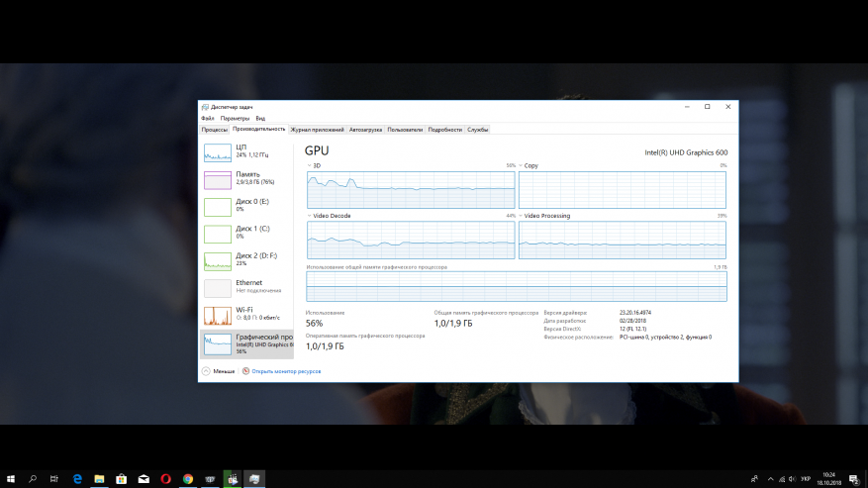Launch Opera browser from taskbar
The image size is (868, 488).
[x=165, y=478]
